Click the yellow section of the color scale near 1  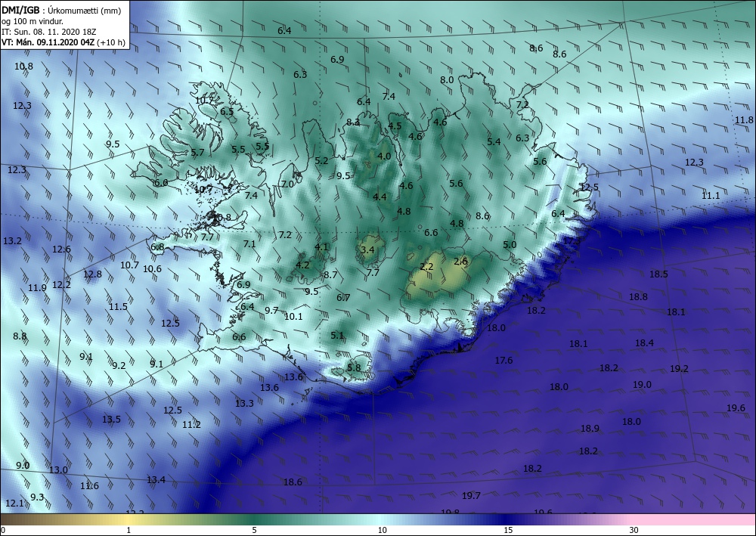point(128,519)
